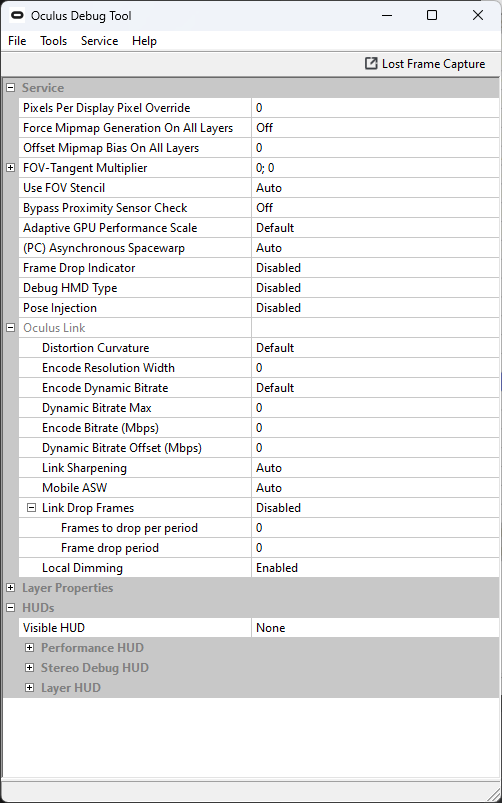
Task: Edit Dynamic Bitrate Max value
Action: pos(375,408)
